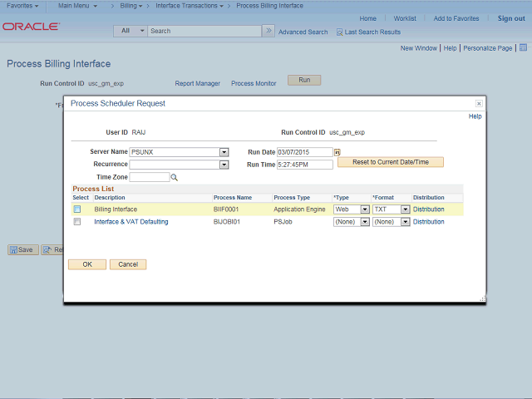The height and width of the screenshot is (399, 532).
Task: Click the Time Zone lookup magnifier
Action: tap(175, 177)
